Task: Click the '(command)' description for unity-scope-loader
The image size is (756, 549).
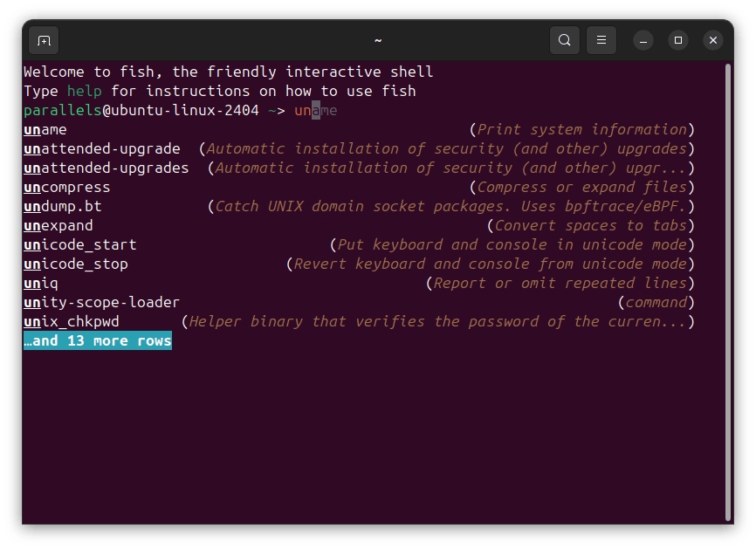Action: pyautogui.click(x=656, y=303)
